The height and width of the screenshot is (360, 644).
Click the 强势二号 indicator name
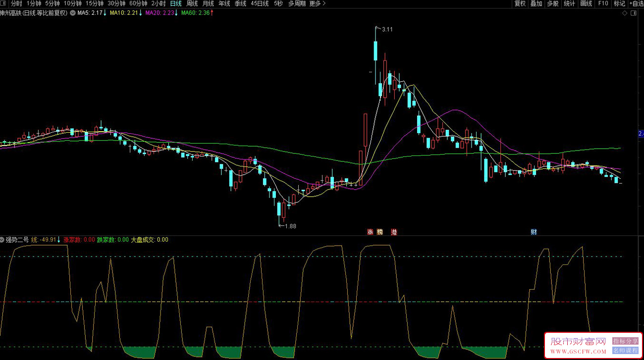(17, 240)
